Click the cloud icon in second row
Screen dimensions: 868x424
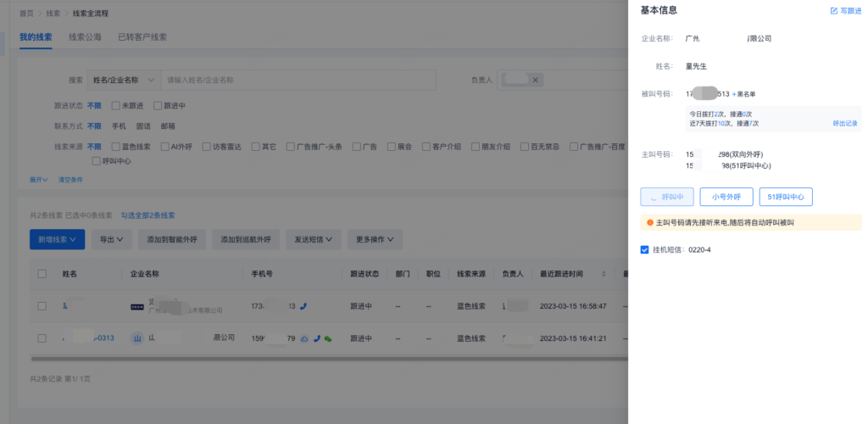(x=304, y=338)
